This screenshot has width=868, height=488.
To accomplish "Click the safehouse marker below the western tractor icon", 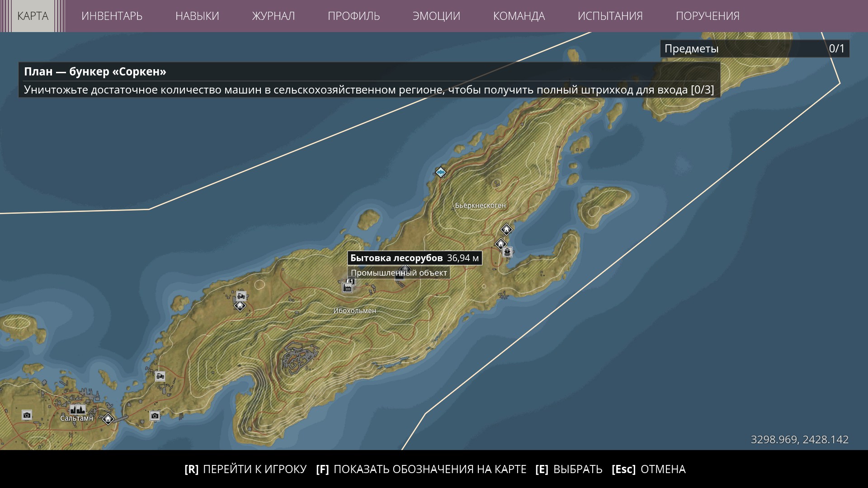I will [240, 306].
